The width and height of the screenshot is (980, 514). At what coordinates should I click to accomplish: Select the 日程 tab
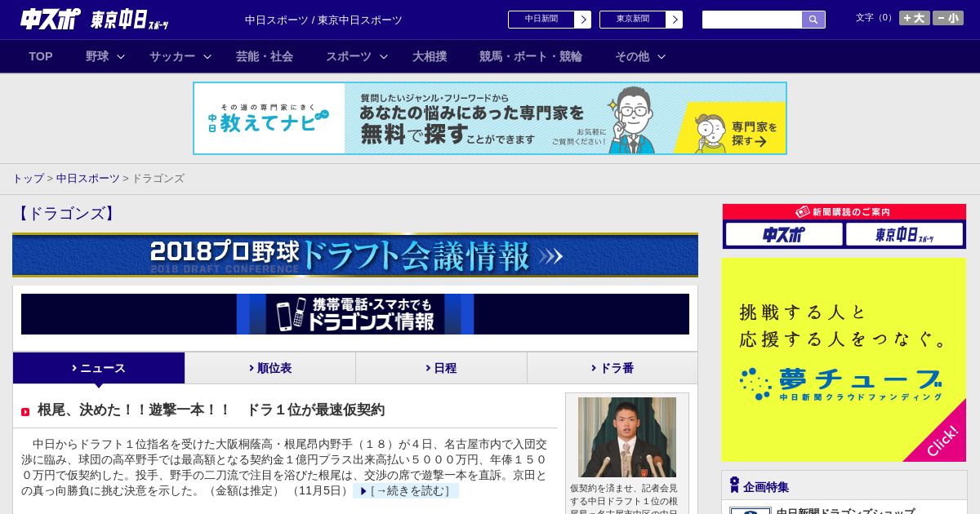441,368
